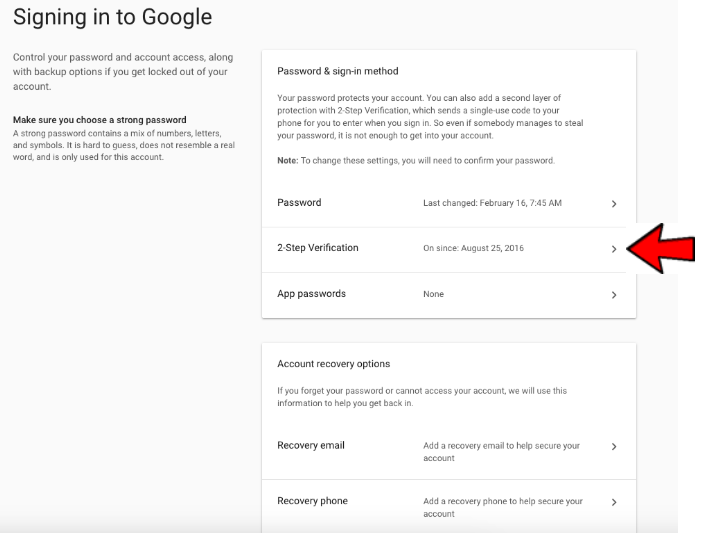Open the Password setting row
705x533 pixels.
[449, 203]
